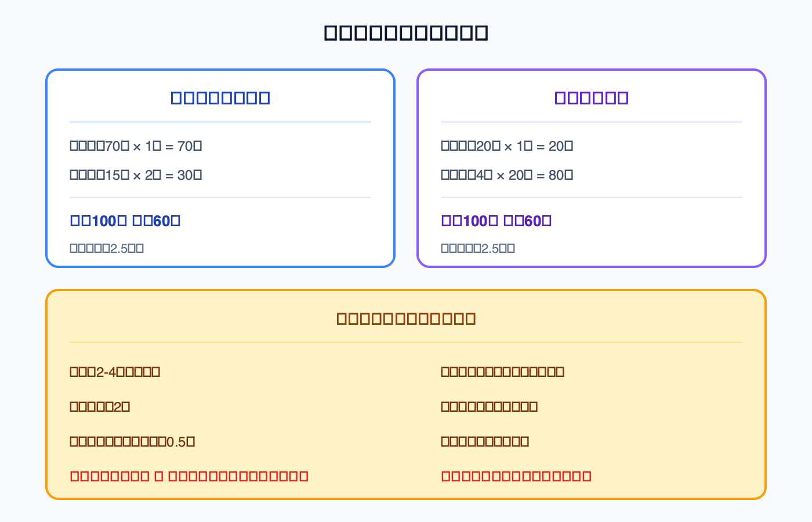
Task: Select third brown line in right yellow column
Action: click(485, 441)
